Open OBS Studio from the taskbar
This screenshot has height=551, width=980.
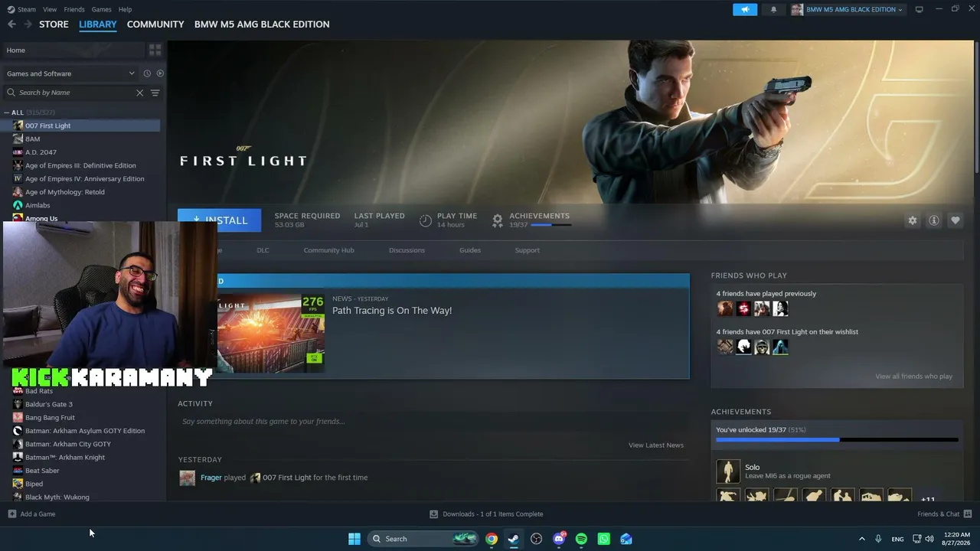click(x=536, y=539)
